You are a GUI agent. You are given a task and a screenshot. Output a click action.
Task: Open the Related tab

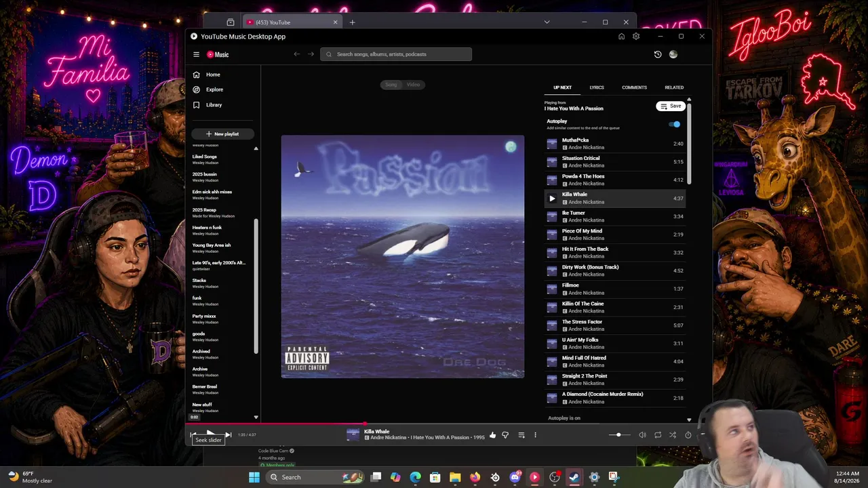(x=674, y=87)
